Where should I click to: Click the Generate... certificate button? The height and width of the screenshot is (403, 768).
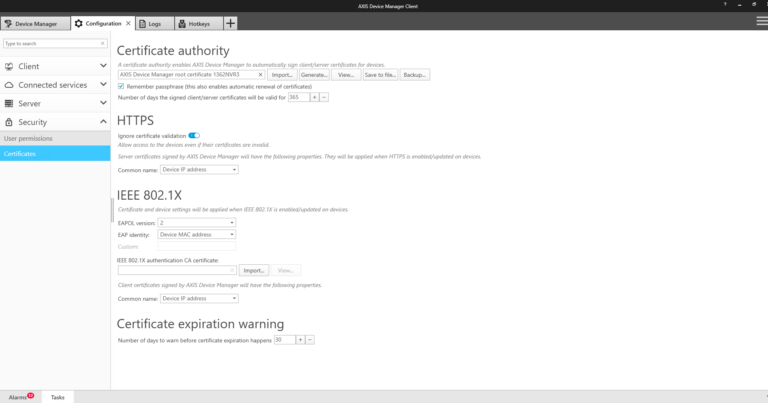point(314,74)
